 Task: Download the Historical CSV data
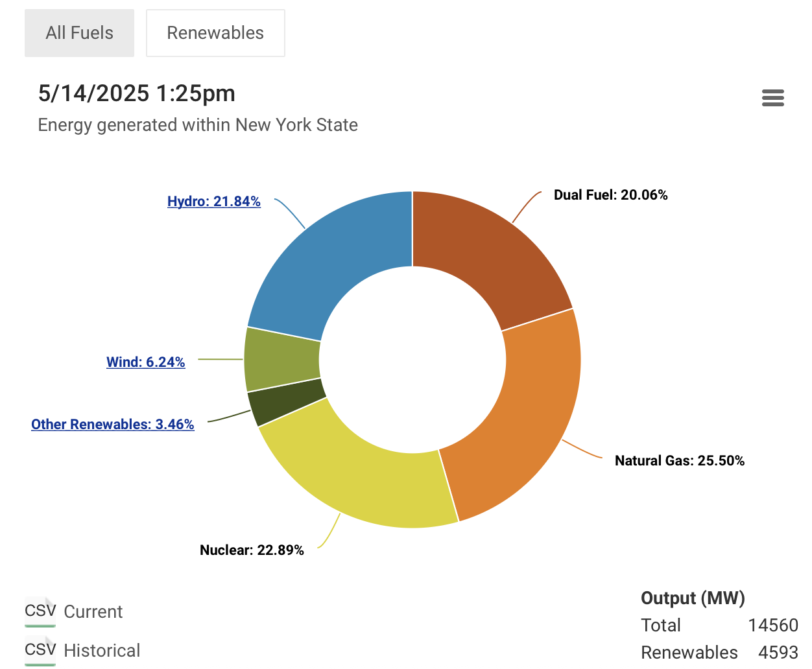point(102,651)
